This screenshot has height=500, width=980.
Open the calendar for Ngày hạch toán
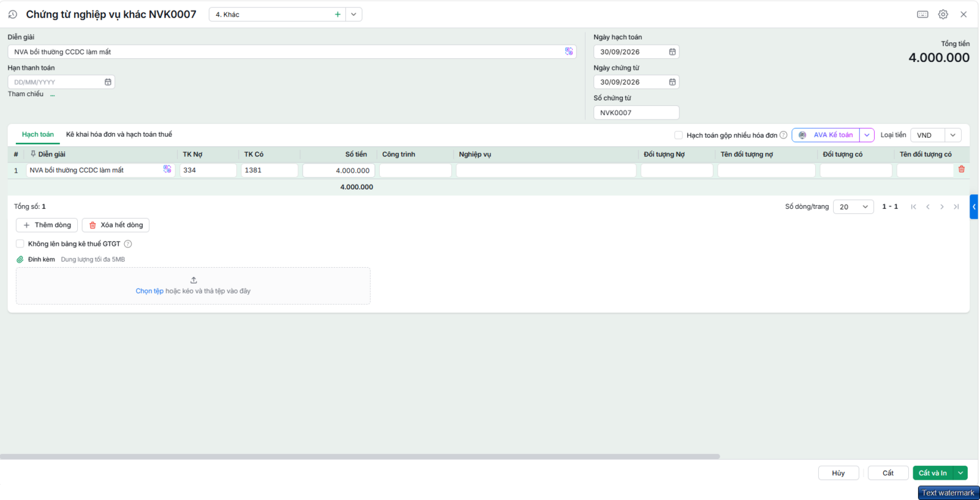(x=672, y=52)
